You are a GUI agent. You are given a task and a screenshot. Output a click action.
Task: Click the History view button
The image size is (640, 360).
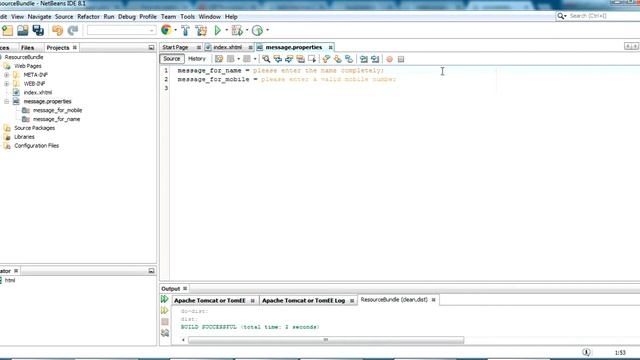point(197,59)
